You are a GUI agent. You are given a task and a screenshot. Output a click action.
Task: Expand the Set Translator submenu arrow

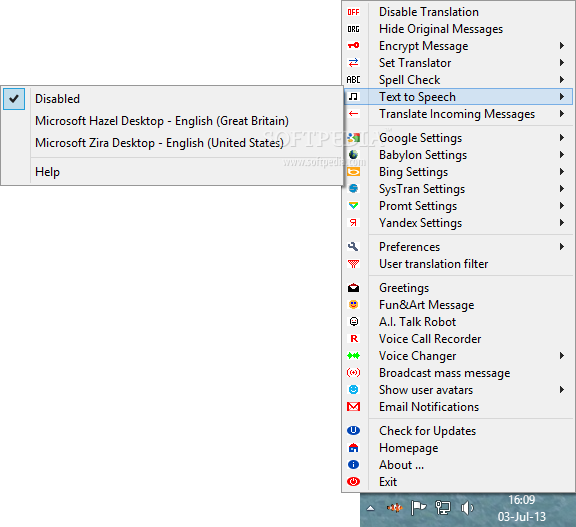[x=562, y=62]
